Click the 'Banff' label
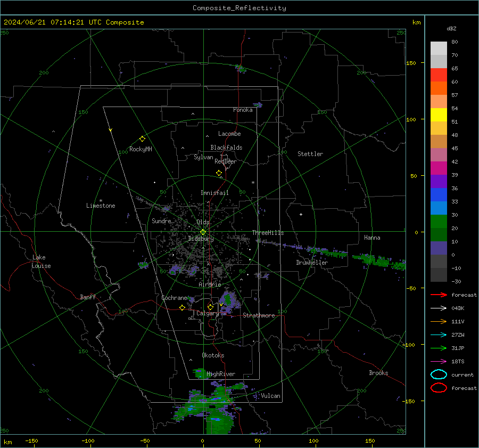 tap(88, 297)
